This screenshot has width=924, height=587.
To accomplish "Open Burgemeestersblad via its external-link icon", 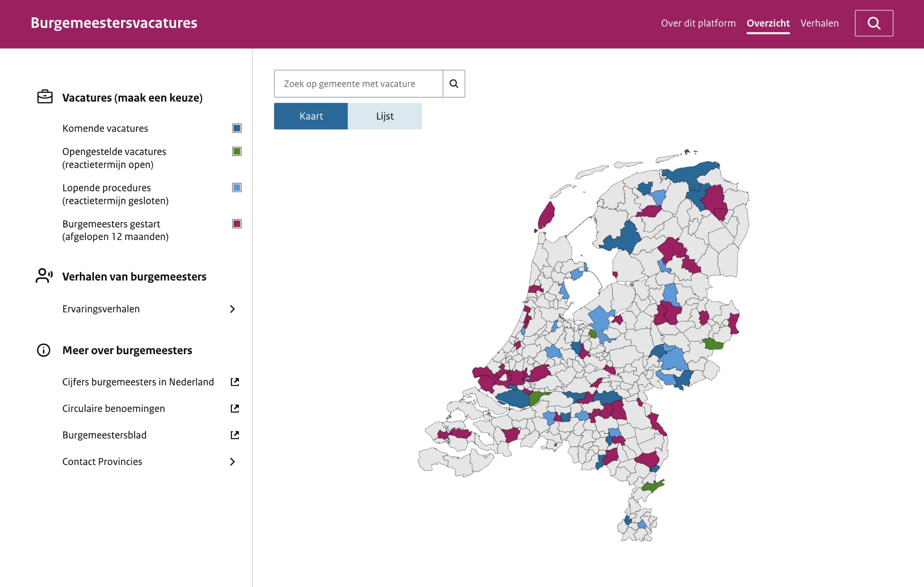I will click(234, 435).
